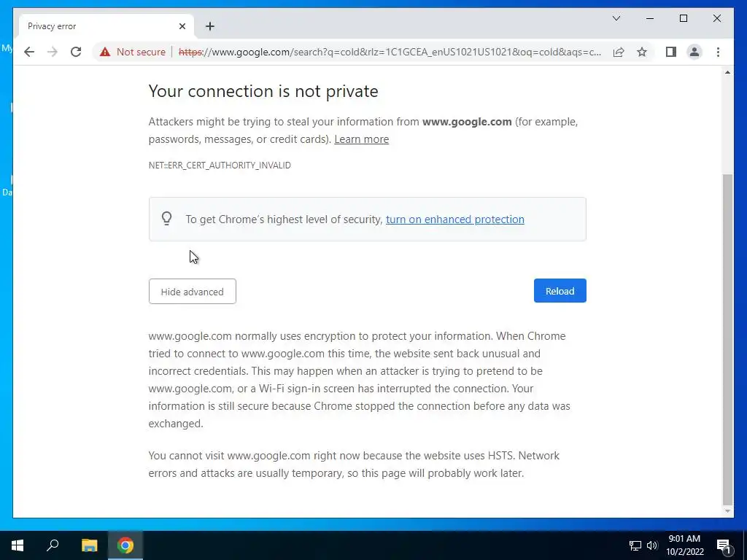This screenshot has height=560, width=747.
Task: Click the page vertical scrollbar thumb
Action: (727, 335)
